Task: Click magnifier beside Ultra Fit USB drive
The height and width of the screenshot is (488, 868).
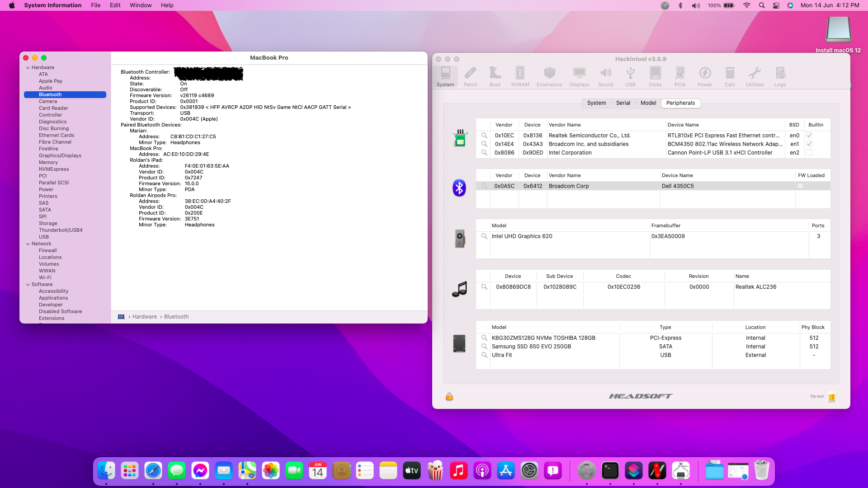Action: 484,355
